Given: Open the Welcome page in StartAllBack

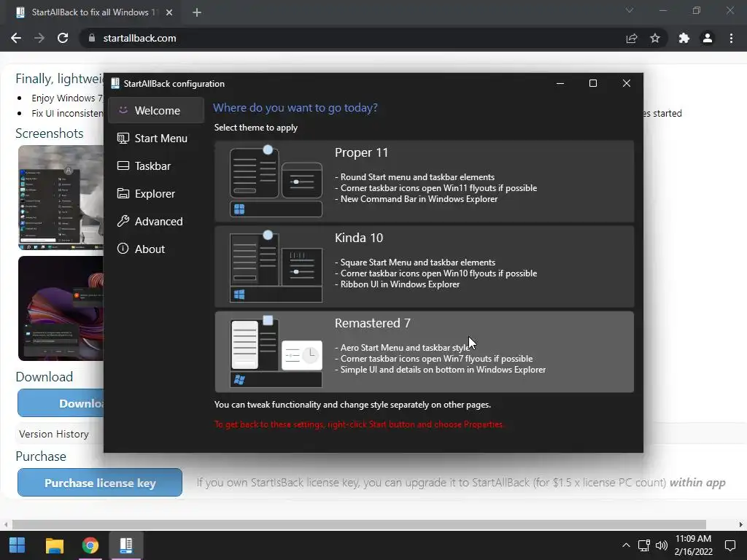Looking at the screenshot, I should (156, 111).
